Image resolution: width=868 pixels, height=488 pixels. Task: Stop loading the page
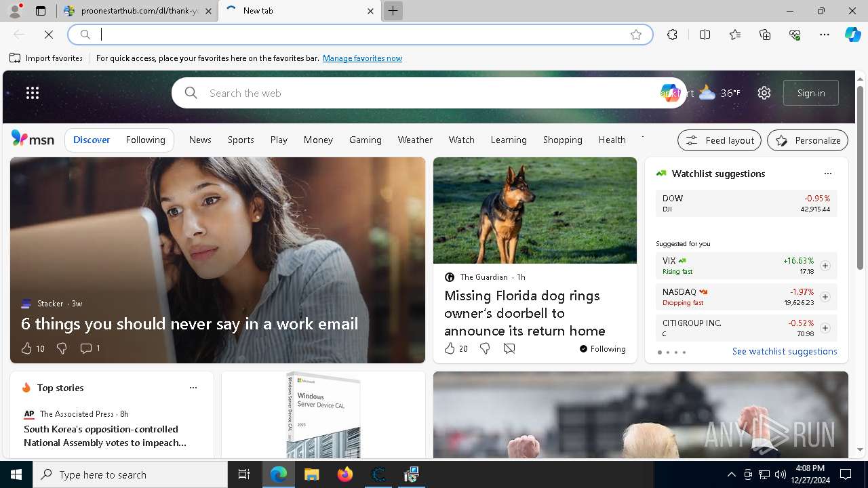pyautogui.click(x=49, y=35)
